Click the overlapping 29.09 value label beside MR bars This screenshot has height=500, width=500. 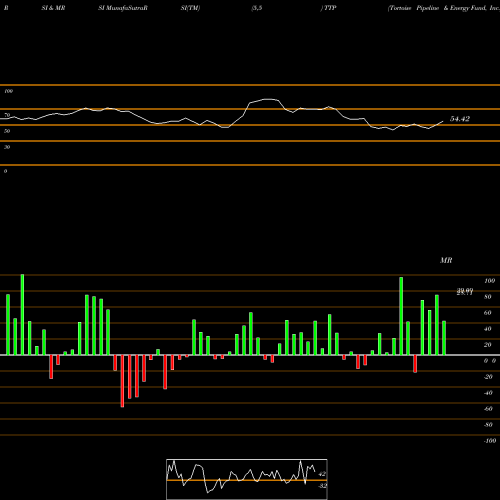point(465,292)
